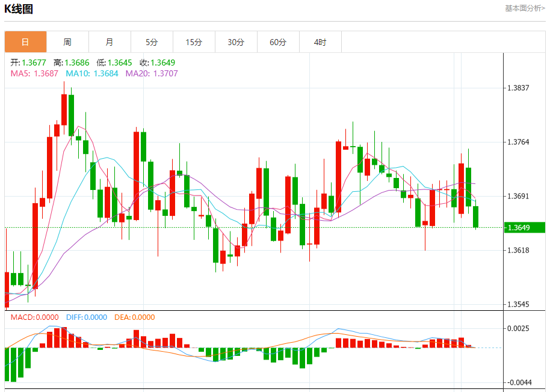This screenshot has width=550, height=392.
Task: Click the 1.3618 price axis label
Action: click(x=518, y=250)
